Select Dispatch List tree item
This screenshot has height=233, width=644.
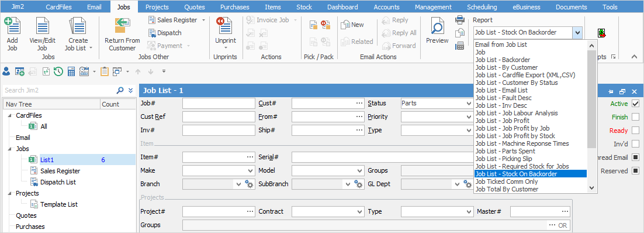click(x=58, y=182)
